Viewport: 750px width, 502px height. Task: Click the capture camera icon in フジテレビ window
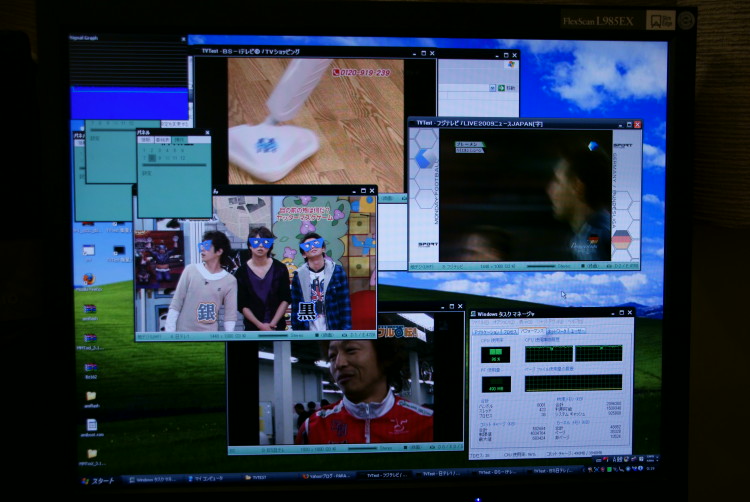pos(609,265)
